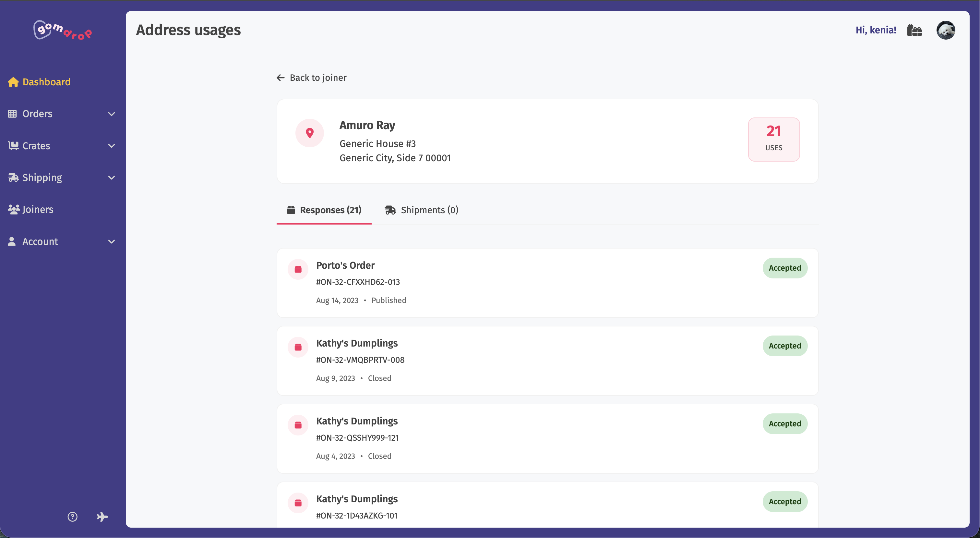Image resolution: width=980 pixels, height=538 pixels.
Task: Open the user avatar profile picture
Action: [946, 30]
